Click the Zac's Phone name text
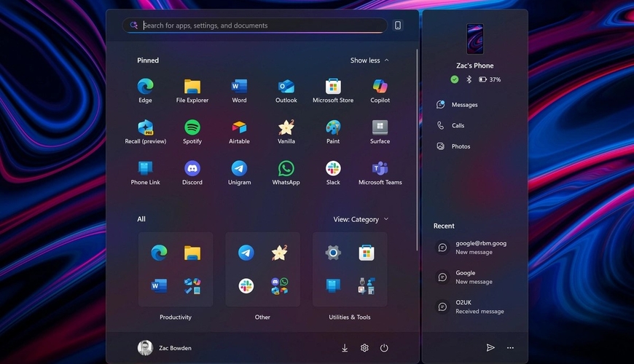 pos(474,66)
